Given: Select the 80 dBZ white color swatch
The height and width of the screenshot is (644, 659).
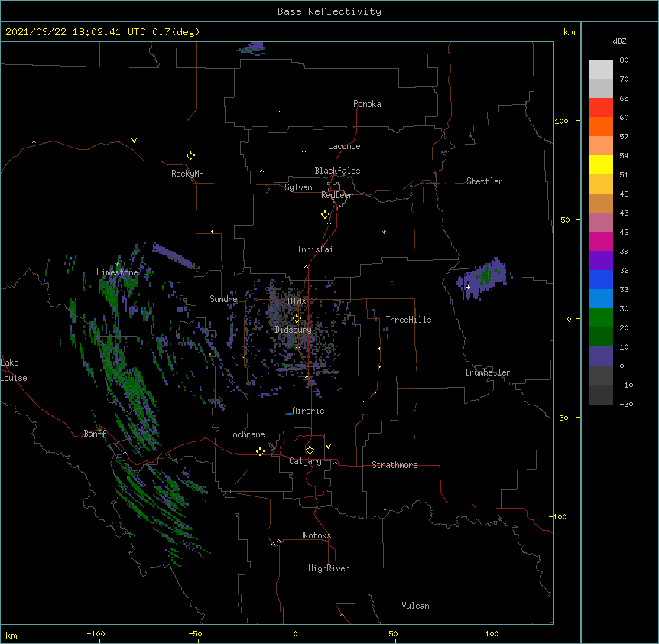Looking at the screenshot, I should [601, 70].
